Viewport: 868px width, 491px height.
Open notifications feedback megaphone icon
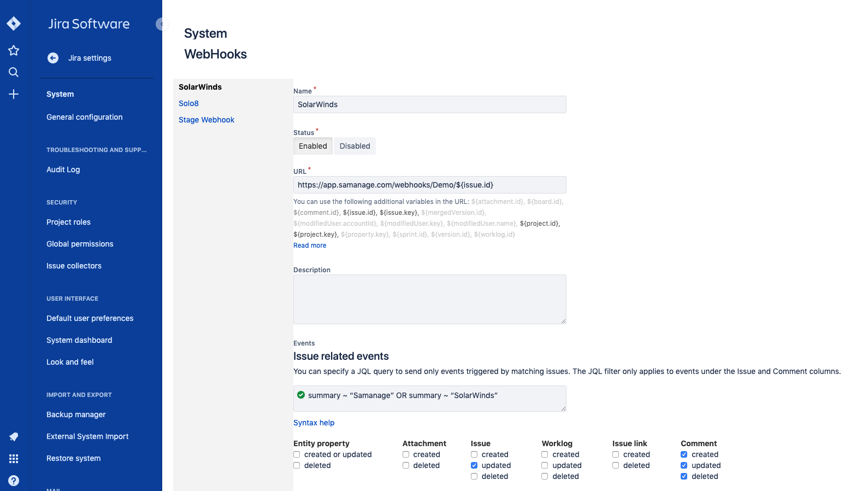[14, 436]
